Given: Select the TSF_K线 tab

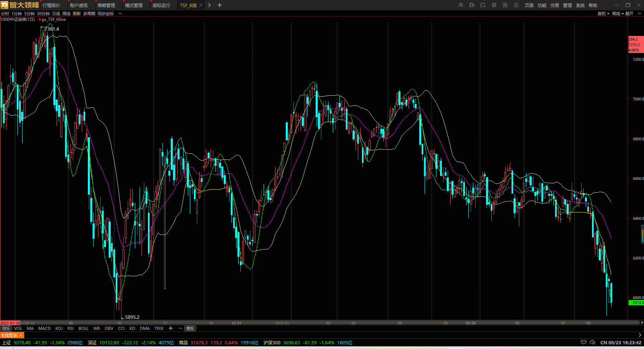Looking at the screenshot, I should tap(189, 5).
